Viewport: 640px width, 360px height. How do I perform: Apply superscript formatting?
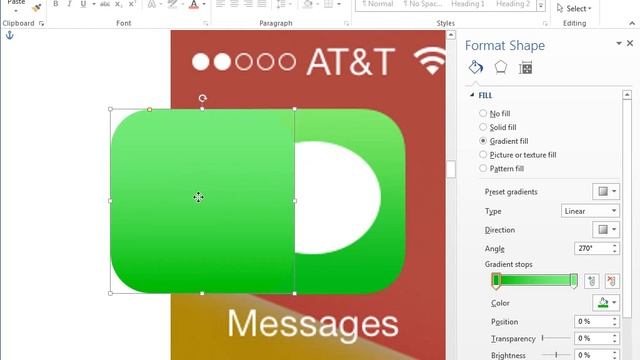click(x=131, y=4)
